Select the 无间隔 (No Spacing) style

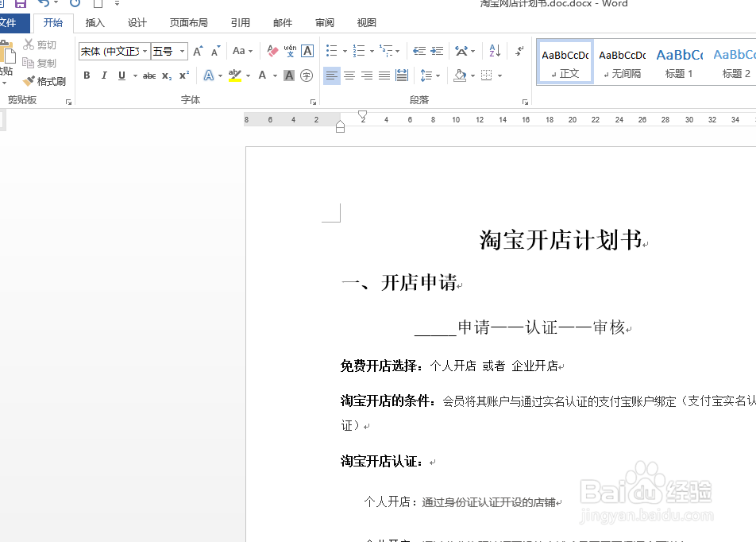click(x=622, y=62)
